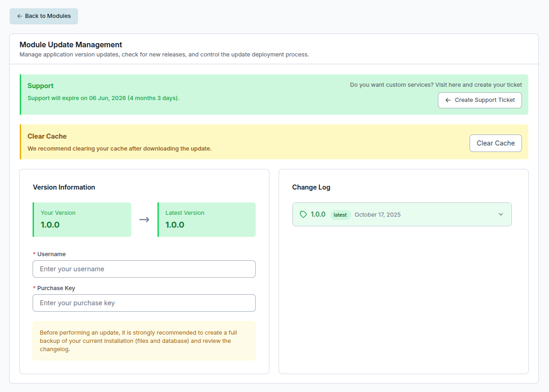Click the Create Support Ticket button label
This screenshot has height=392, width=549.
[x=484, y=100]
